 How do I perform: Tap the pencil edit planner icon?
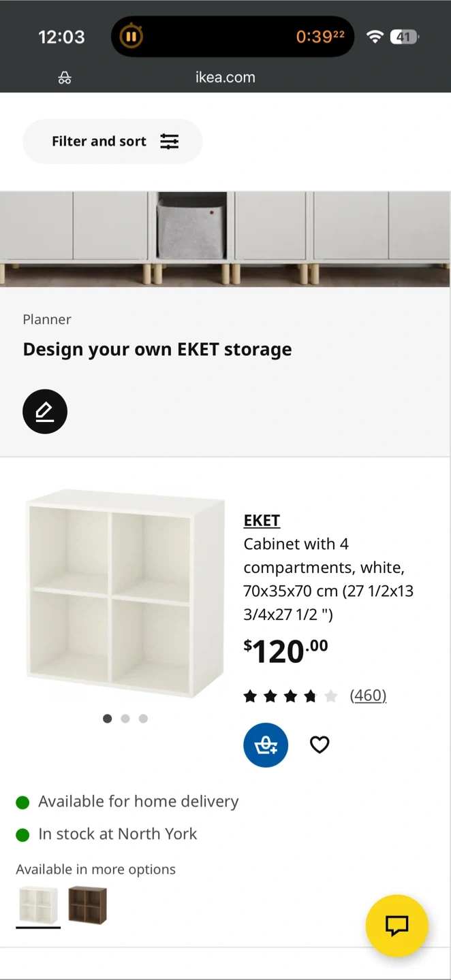coord(45,412)
